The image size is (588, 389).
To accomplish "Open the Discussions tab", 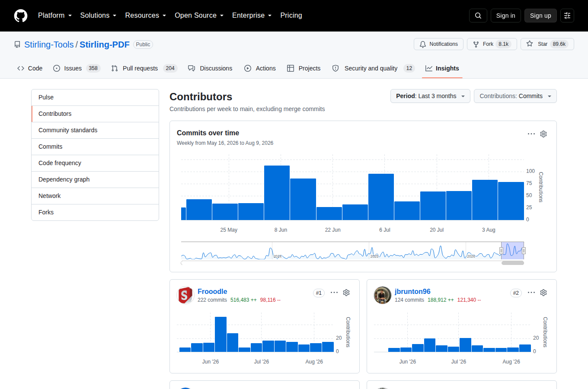I will coord(210,68).
